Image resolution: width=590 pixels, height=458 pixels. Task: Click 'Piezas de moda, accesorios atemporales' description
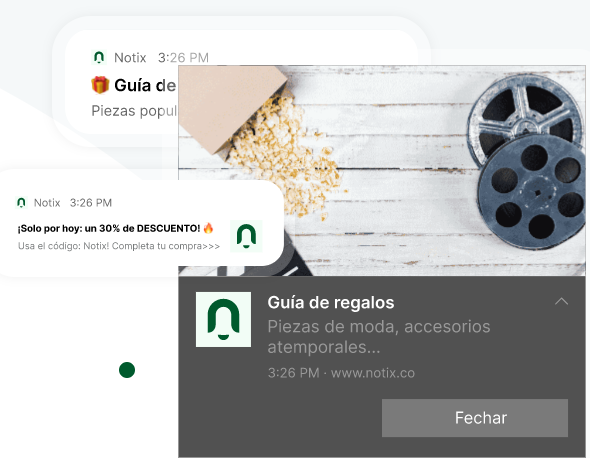[x=379, y=337]
